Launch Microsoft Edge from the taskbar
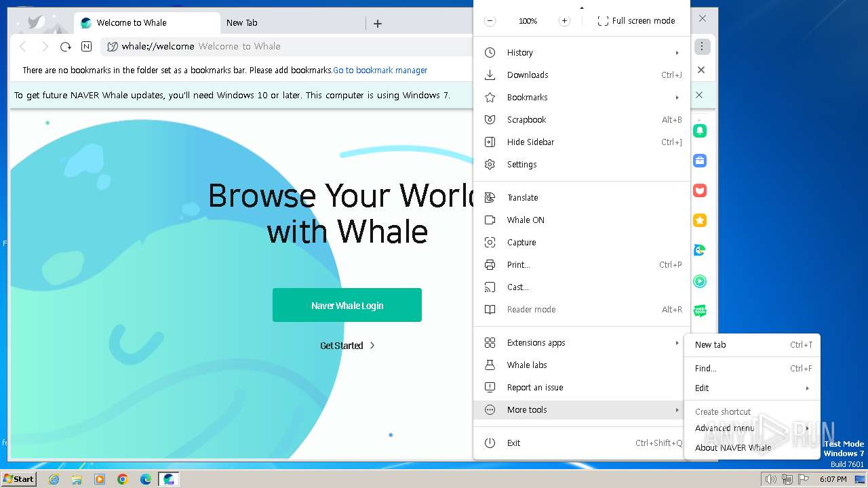The width and height of the screenshot is (868, 488). coord(146,479)
